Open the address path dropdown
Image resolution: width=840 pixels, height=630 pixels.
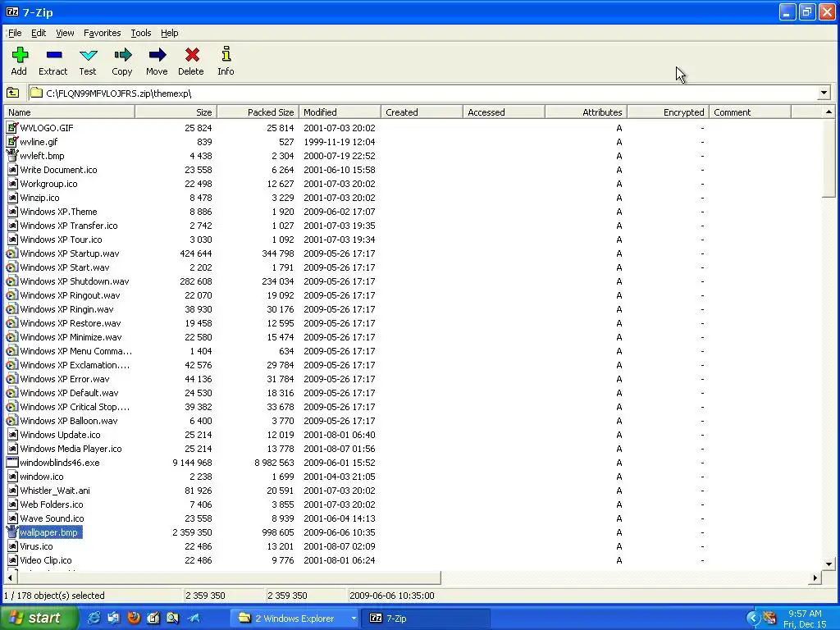click(x=824, y=94)
